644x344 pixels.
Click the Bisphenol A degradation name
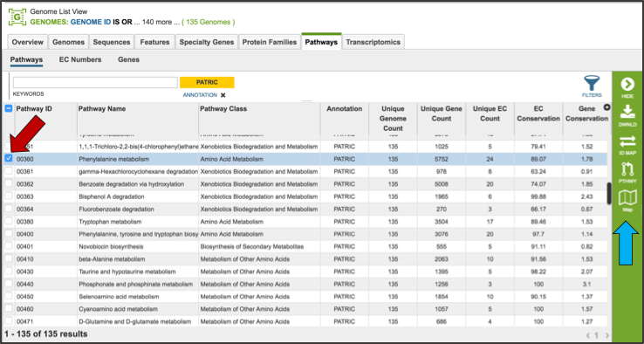[112, 196]
